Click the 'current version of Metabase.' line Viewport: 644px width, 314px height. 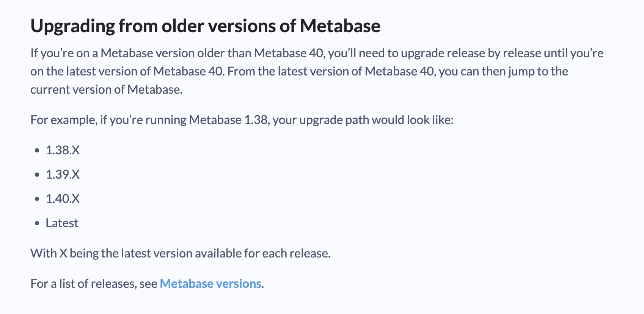[x=107, y=89]
